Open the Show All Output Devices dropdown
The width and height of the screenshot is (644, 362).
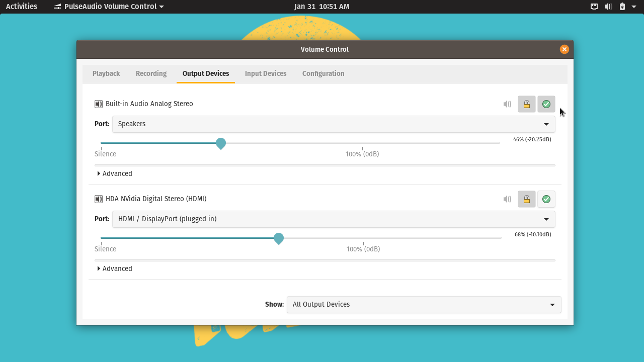tap(424, 304)
